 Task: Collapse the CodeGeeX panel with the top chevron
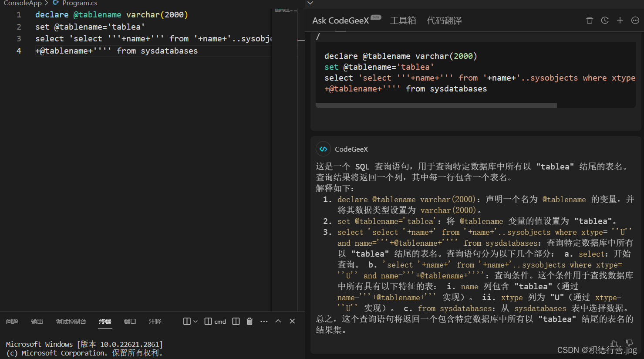(x=310, y=3)
